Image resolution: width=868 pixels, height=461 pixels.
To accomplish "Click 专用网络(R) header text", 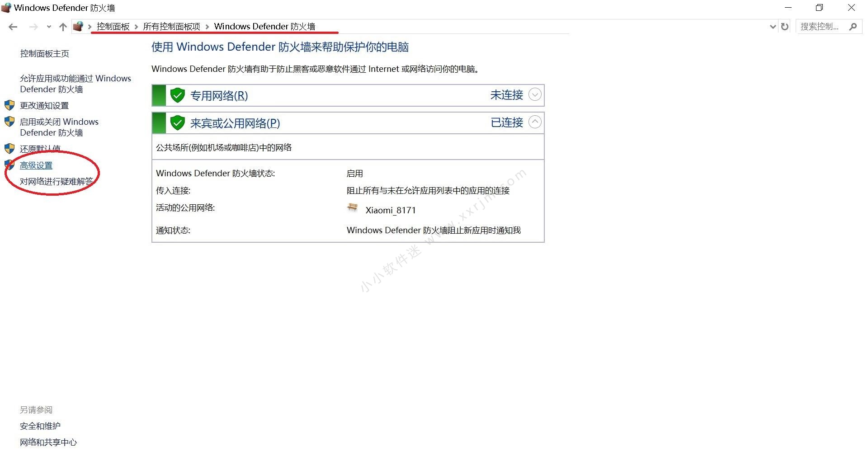I will click(x=219, y=96).
